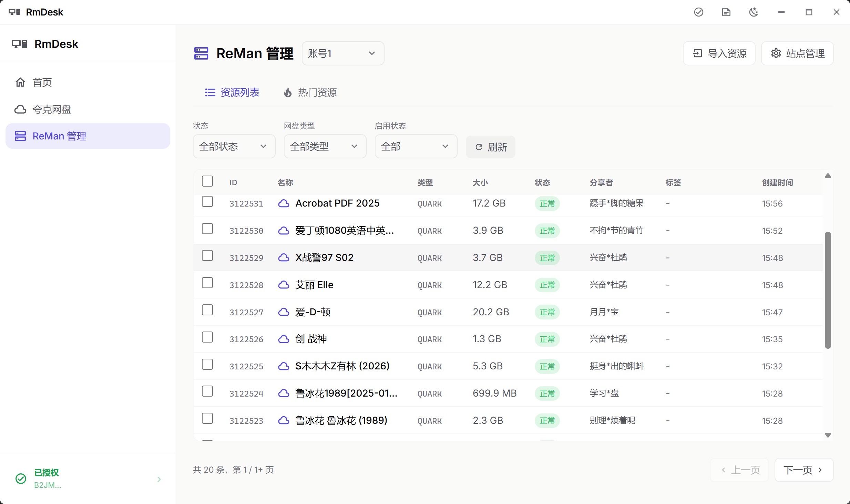Image resolution: width=850 pixels, height=504 pixels.
Task: Click resource name Acrobat PDF 2025
Action: (337, 203)
